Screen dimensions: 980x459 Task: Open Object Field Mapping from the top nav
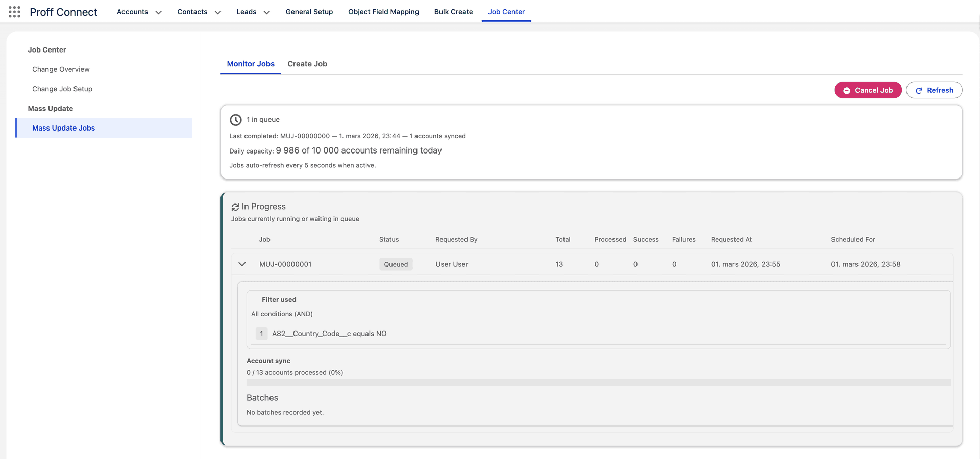pyautogui.click(x=383, y=11)
